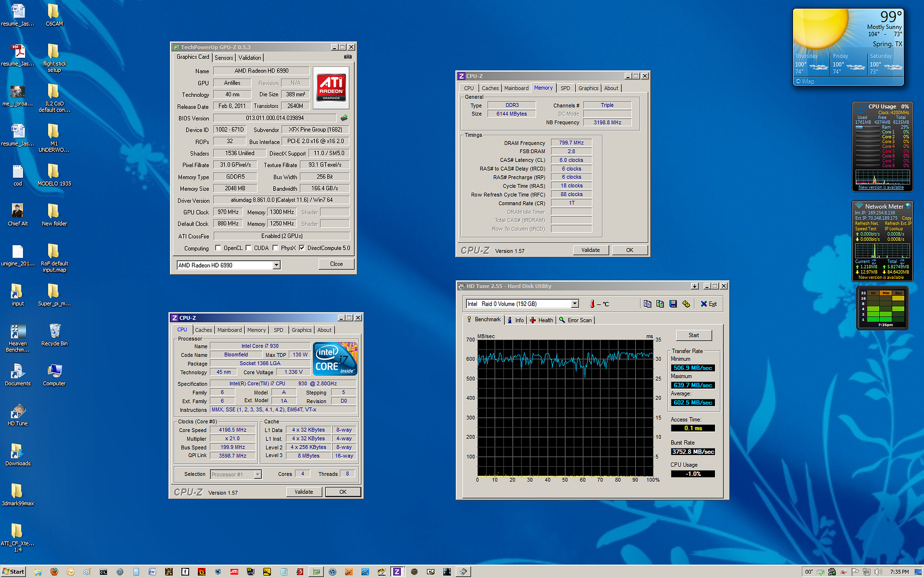Click the CPU-Z purple Z taskbar button
924x578 pixels.
coord(397,572)
